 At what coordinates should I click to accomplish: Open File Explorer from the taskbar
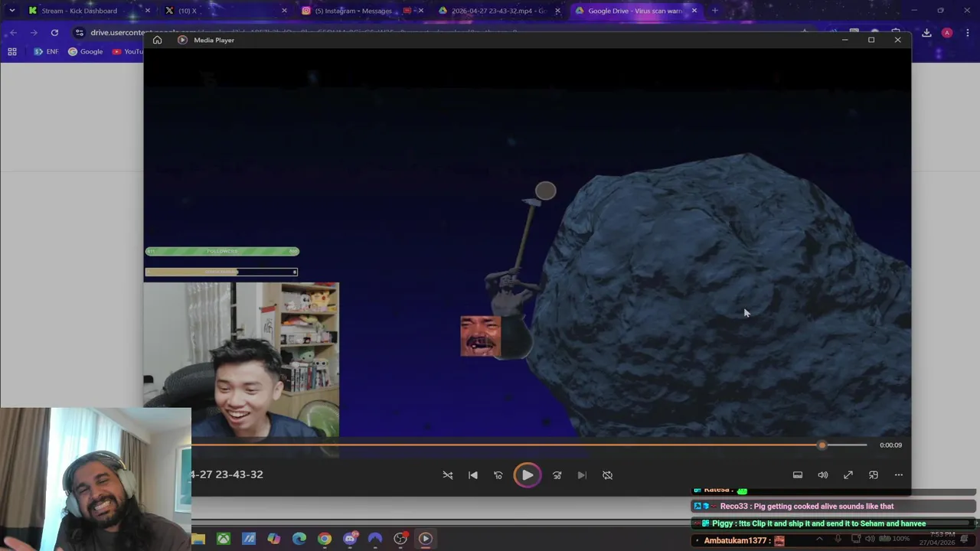click(x=198, y=539)
